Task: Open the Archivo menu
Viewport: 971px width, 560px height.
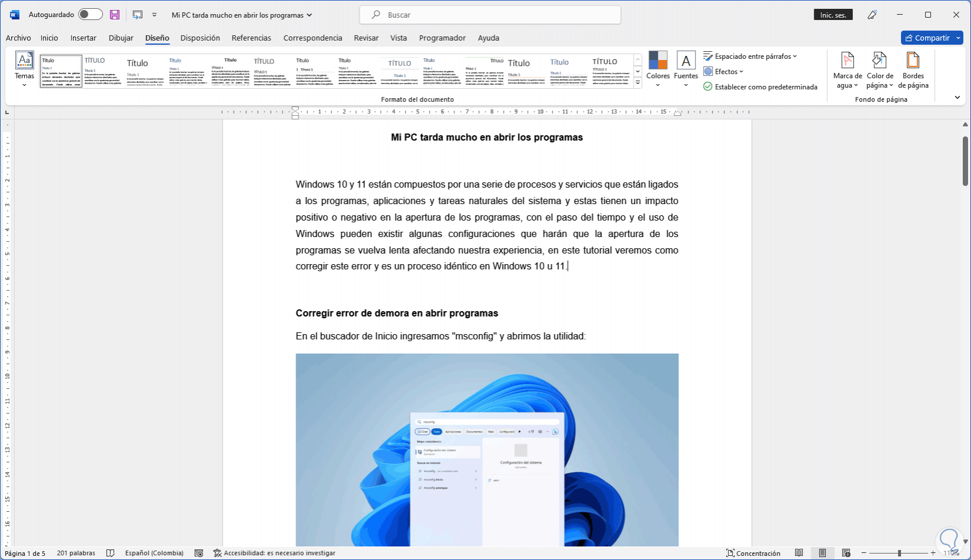Action: 18,38
